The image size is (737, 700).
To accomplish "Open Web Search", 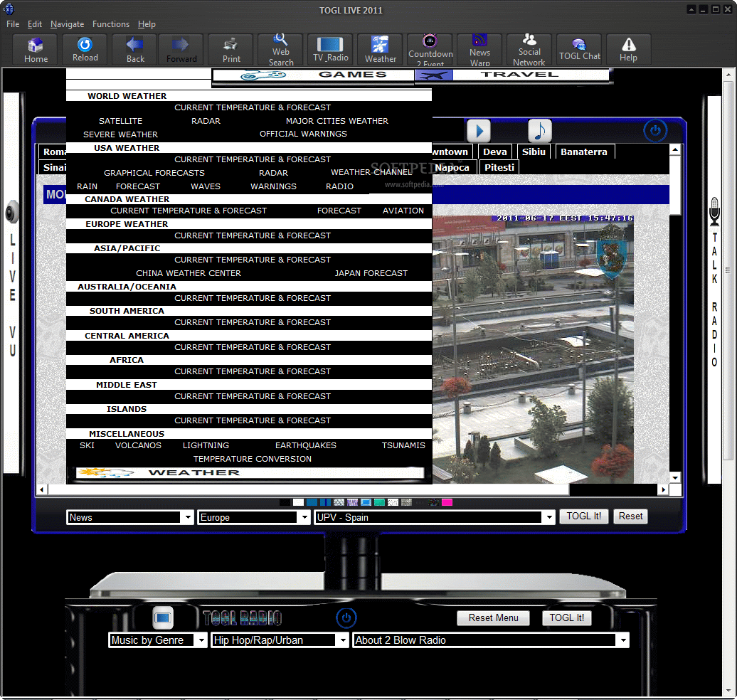I will coord(280,50).
